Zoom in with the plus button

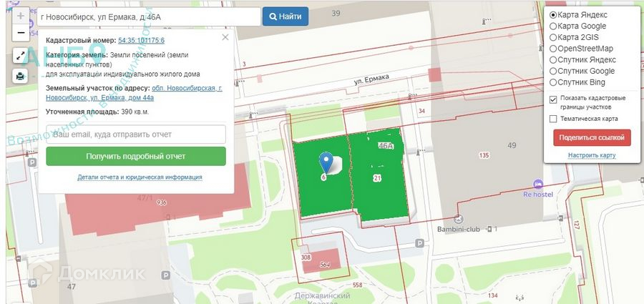tap(21, 16)
